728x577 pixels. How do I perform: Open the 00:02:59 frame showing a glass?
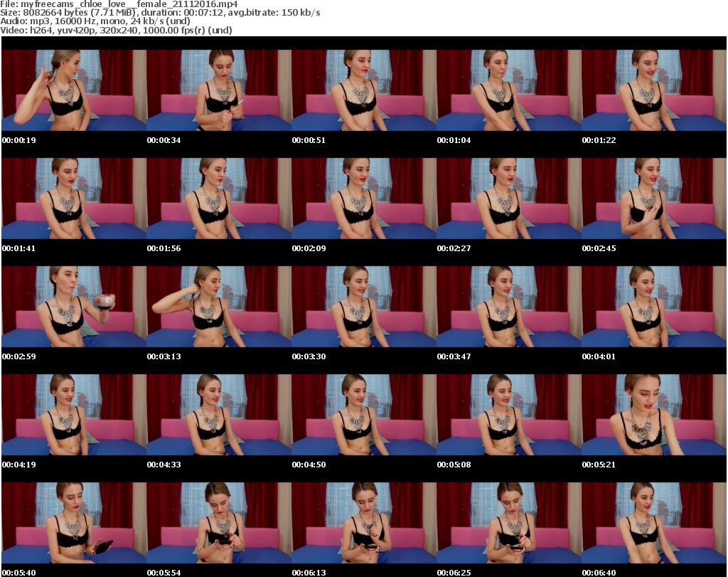point(74,307)
